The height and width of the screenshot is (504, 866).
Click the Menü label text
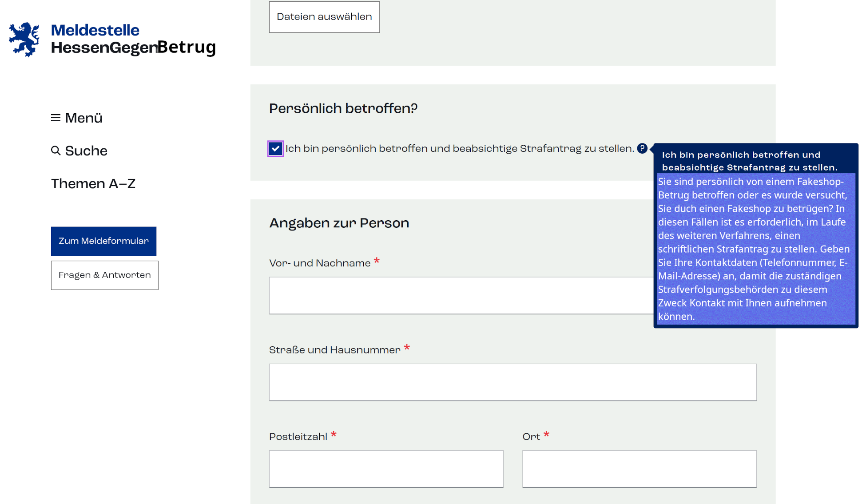tap(83, 118)
